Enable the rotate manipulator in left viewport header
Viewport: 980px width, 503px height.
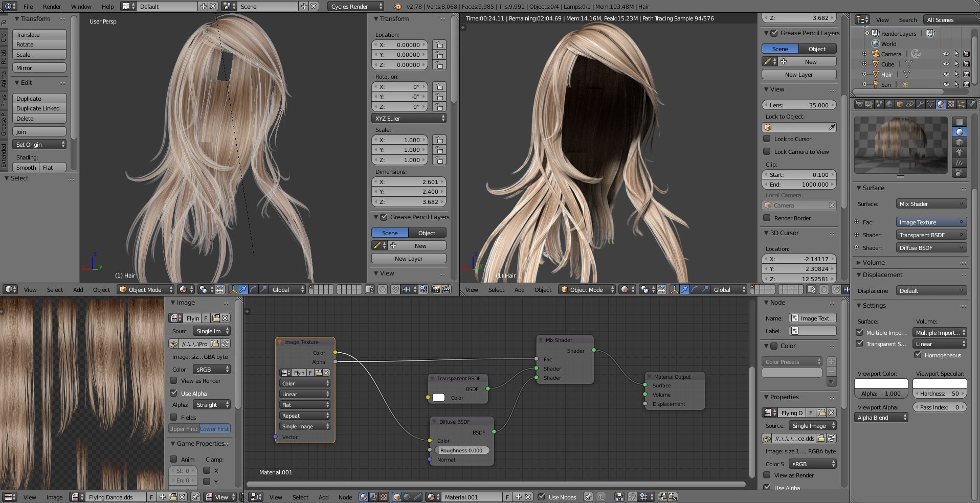(x=253, y=289)
